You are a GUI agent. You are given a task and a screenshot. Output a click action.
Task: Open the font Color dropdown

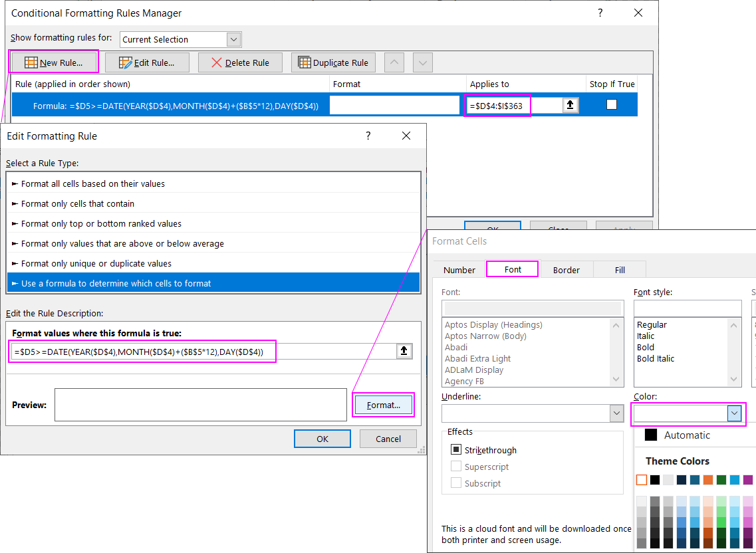tap(735, 413)
